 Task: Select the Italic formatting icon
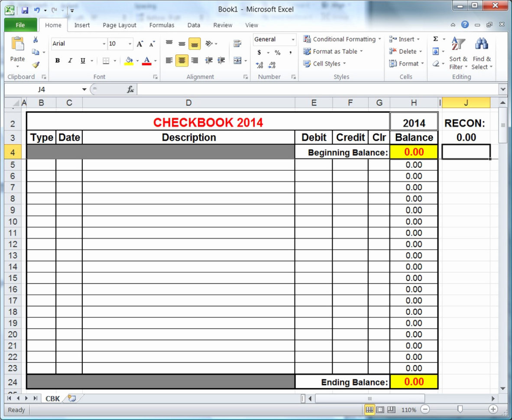click(70, 60)
